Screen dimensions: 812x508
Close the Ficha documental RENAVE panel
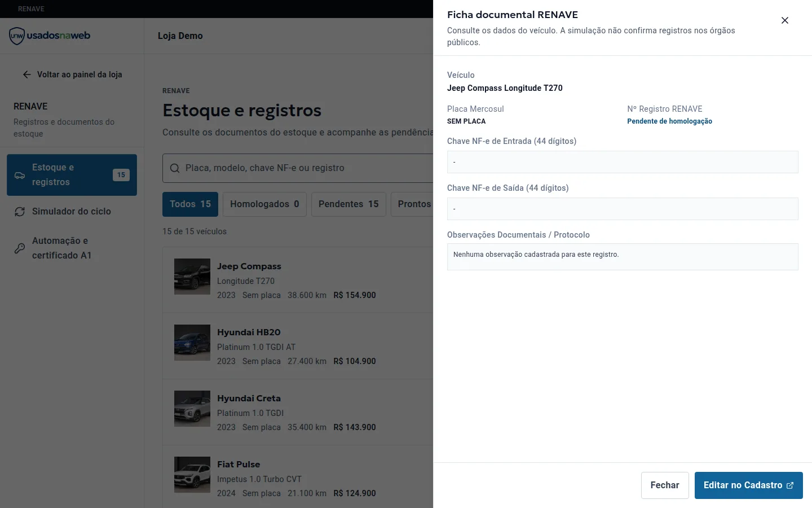[x=784, y=20]
